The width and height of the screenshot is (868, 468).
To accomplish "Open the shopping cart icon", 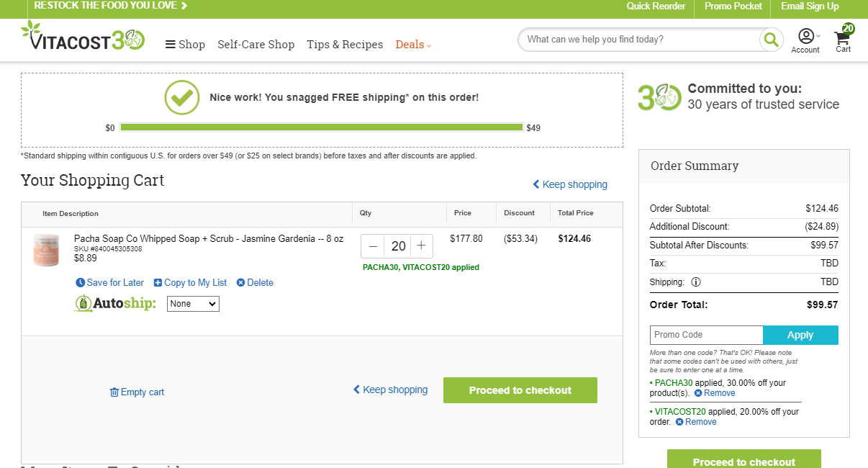I will (x=844, y=39).
